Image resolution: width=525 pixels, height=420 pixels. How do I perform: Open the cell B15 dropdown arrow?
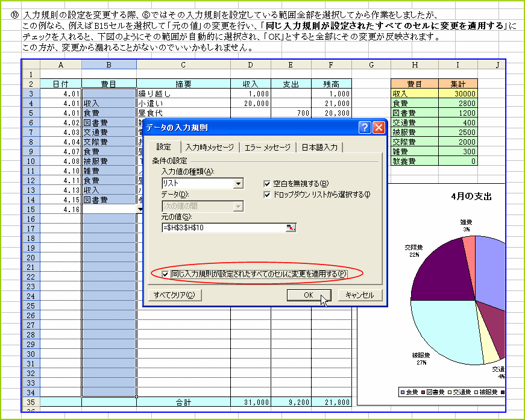pyautogui.click(x=140, y=210)
